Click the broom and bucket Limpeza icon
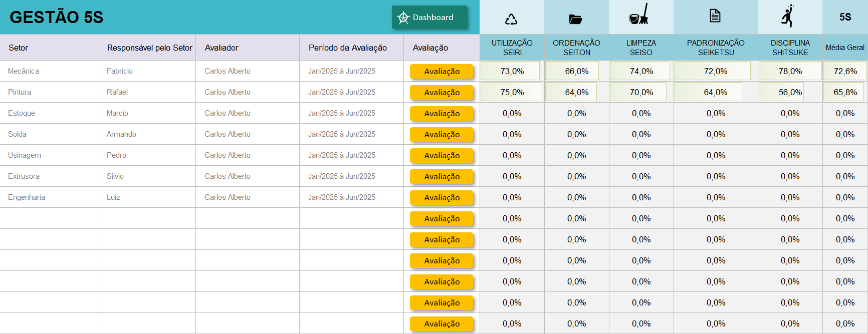This screenshot has height=334, width=868. click(639, 15)
